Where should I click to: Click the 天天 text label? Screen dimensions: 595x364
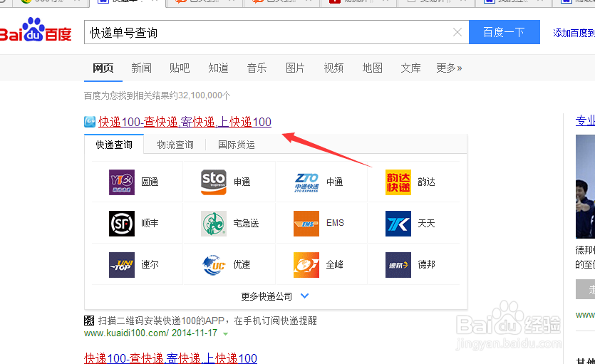[426, 224]
